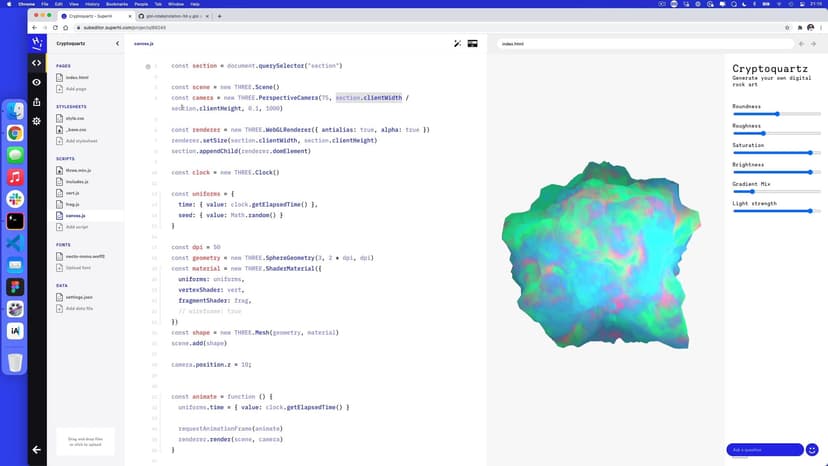Viewport: 828px width, 466px height.
Task: Open the code editor view icon
Action: (x=37, y=63)
